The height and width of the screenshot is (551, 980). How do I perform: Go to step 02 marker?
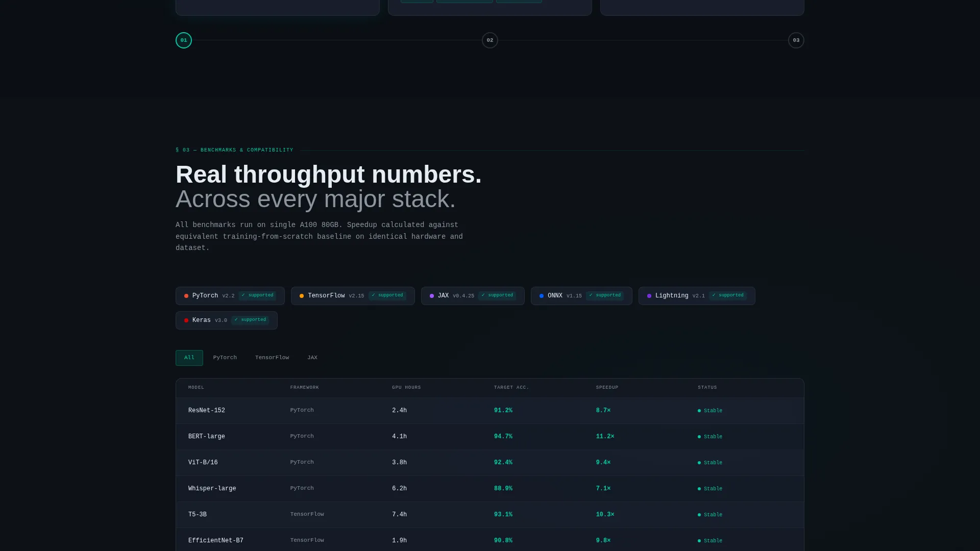(490, 40)
